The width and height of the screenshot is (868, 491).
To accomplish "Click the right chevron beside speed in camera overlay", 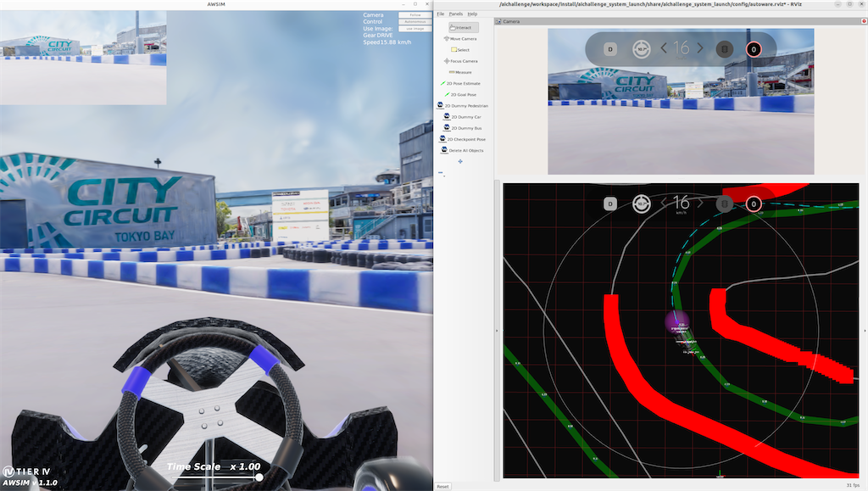I will (700, 48).
